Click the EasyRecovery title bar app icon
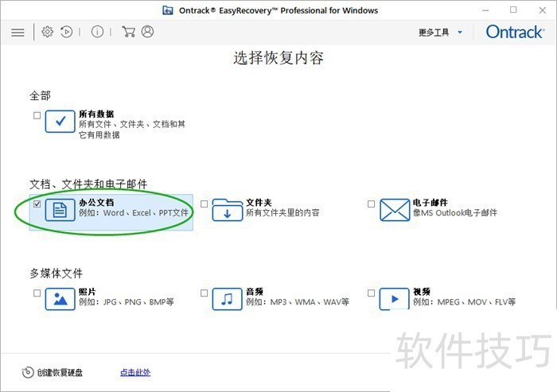Image resolution: width=557 pixels, height=392 pixels. [168, 10]
